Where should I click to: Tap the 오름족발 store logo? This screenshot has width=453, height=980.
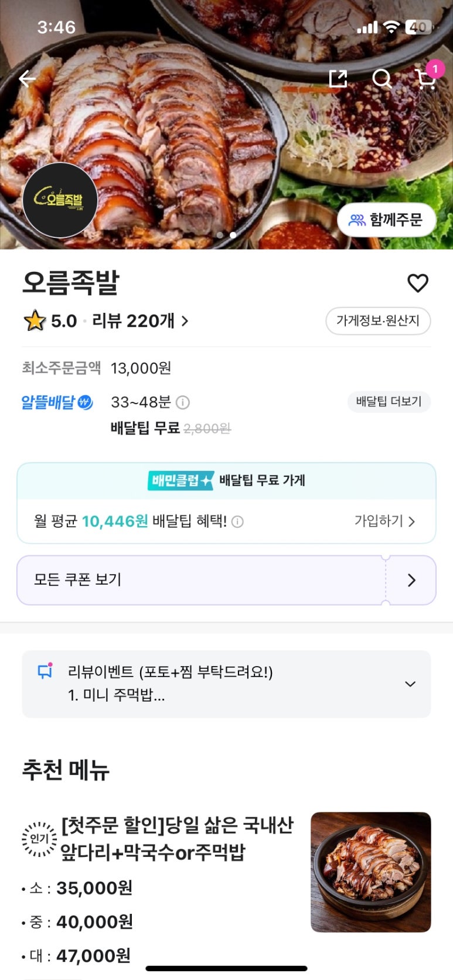[60, 200]
